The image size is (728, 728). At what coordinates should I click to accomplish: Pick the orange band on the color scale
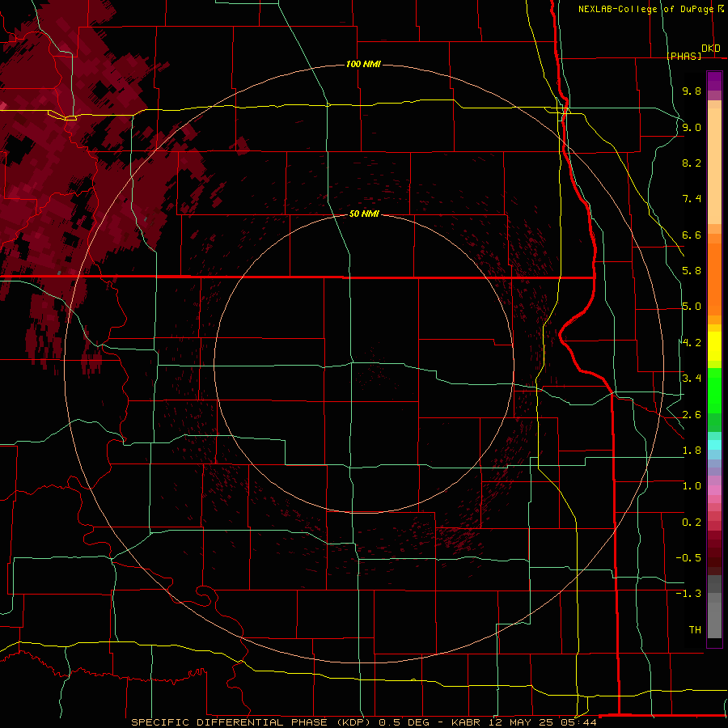coord(714,279)
